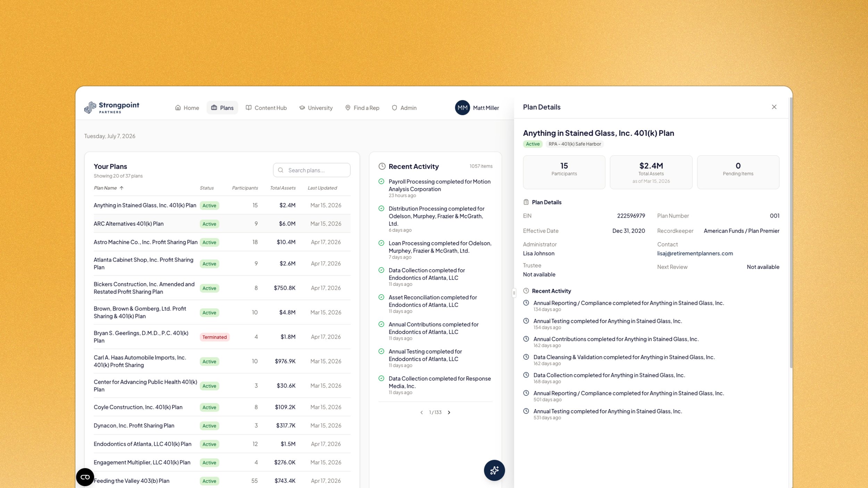Click the $2.4M Total Assets card

pos(651,172)
